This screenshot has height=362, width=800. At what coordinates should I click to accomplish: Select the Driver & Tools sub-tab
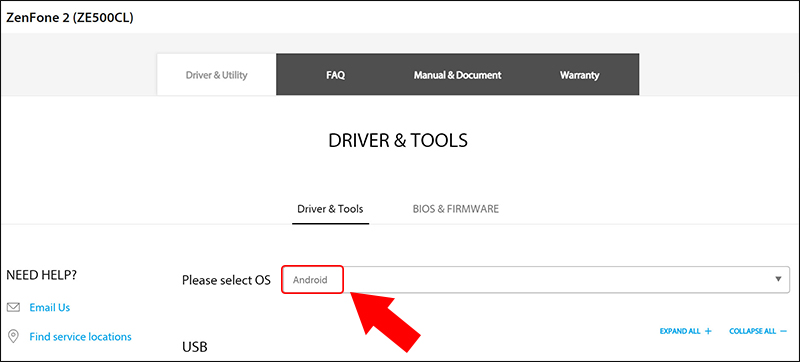pyautogui.click(x=330, y=209)
